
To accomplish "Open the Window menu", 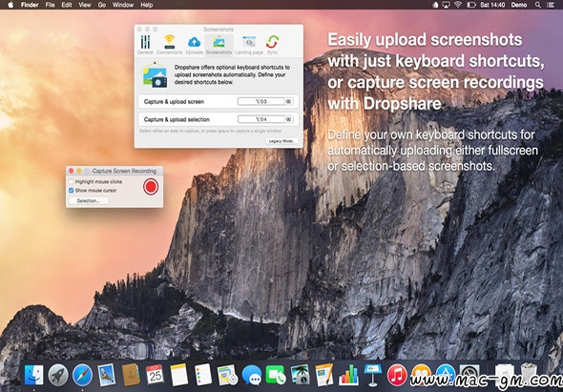I will (x=122, y=5).
